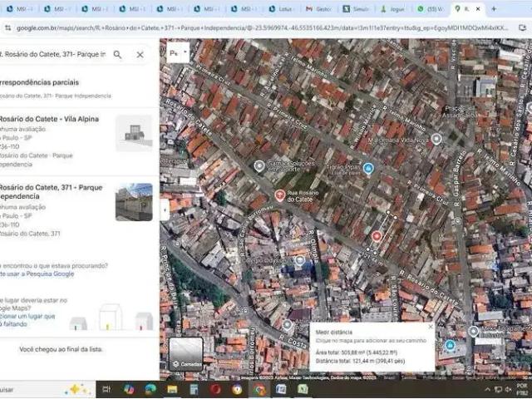Show hidden system tray icons chevron
Viewport: 532px width, 399px height.
488,390
